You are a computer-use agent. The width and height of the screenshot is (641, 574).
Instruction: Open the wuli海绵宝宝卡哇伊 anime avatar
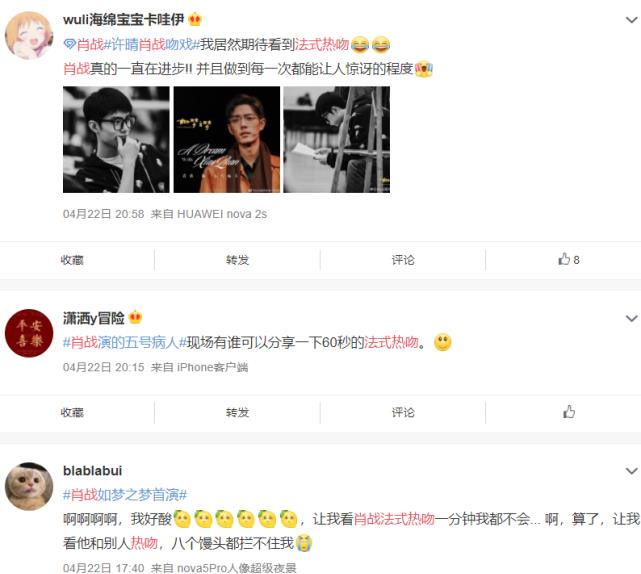pos(29,35)
